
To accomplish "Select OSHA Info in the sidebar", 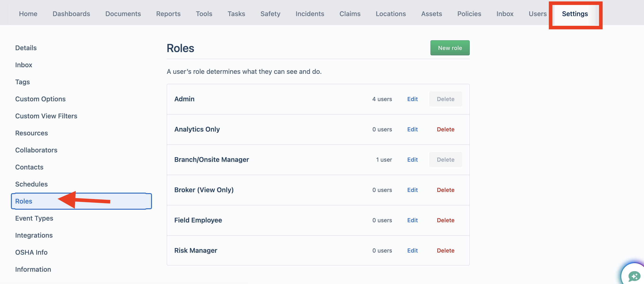I will (x=31, y=252).
